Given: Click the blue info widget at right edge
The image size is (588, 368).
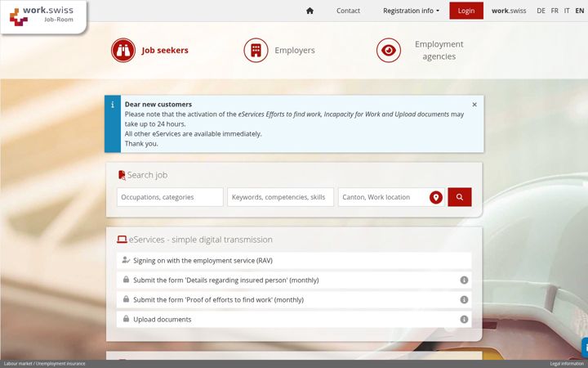Looking at the screenshot, I should coord(585,348).
